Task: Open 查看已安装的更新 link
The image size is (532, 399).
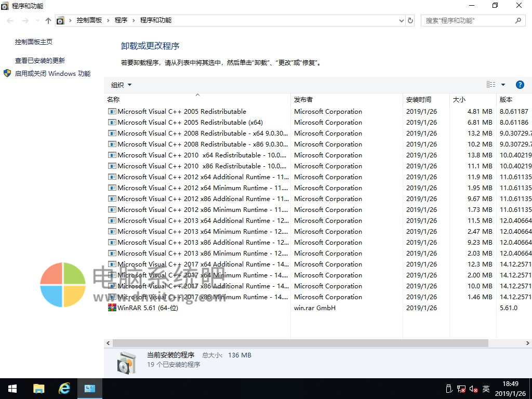Action: coord(39,60)
